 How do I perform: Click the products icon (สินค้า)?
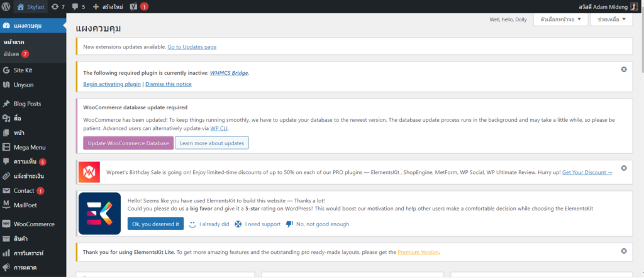[6, 238]
